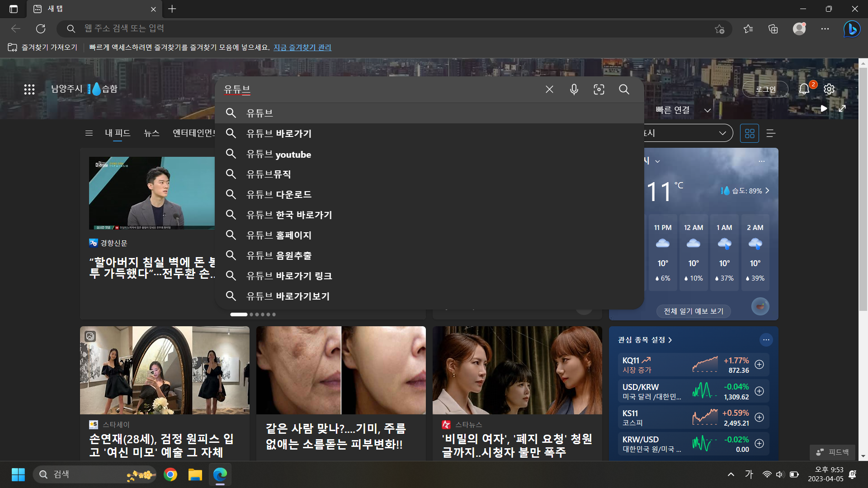Add KRW/USD to watchlist

click(759, 444)
